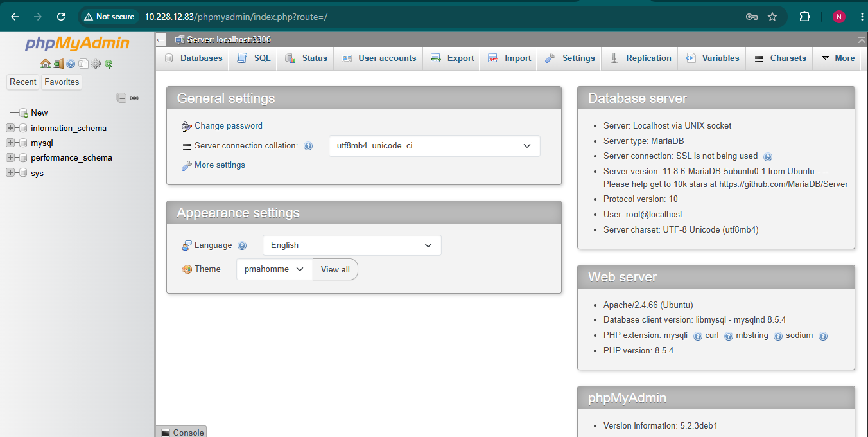Open phpMyAdmin documentation help icon in sidebar
The height and width of the screenshot is (437, 868).
click(71, 64)
